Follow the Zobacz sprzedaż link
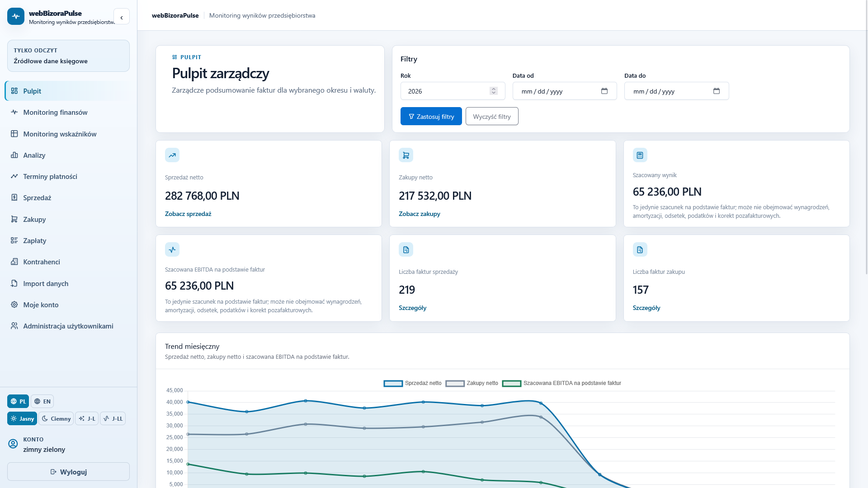 pyautogui.click(x=188, y=214)
